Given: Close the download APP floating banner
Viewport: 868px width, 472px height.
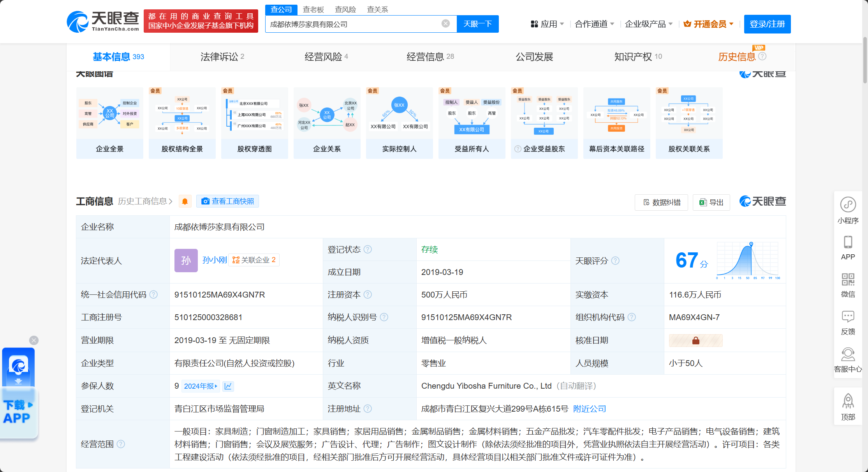Looking at the screenshot, I should click(x=34, y=340).
